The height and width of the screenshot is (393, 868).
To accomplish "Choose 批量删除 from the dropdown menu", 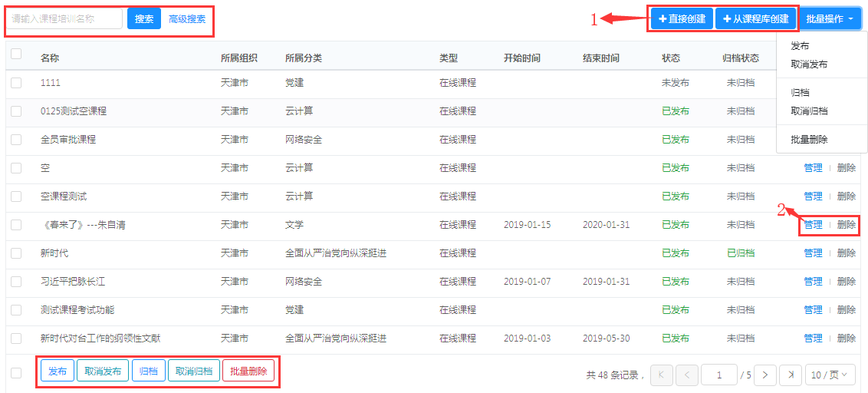I will pyautogui.click(x=809, y=139).
